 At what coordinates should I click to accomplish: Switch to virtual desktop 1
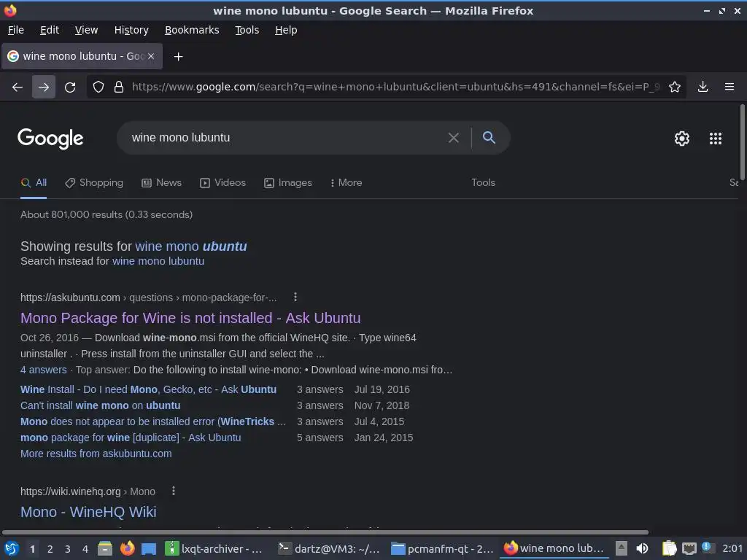coord(32,549)
